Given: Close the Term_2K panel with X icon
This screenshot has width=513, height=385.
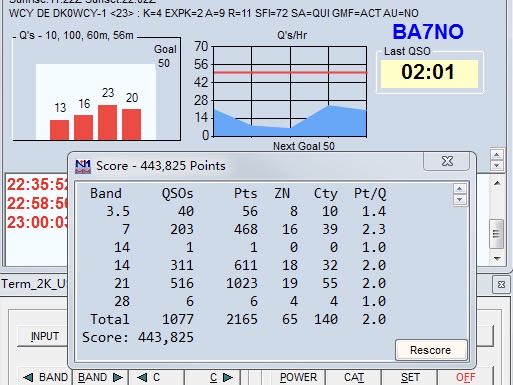Looking at the screenshot, I should (501, 284).
